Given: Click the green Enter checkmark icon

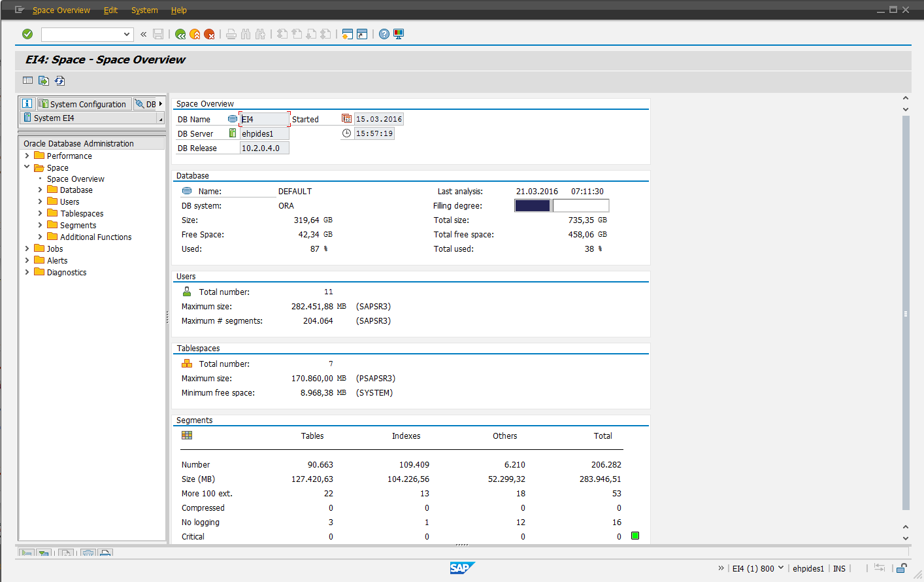Looking at the screenshot, I should (27, 34).
